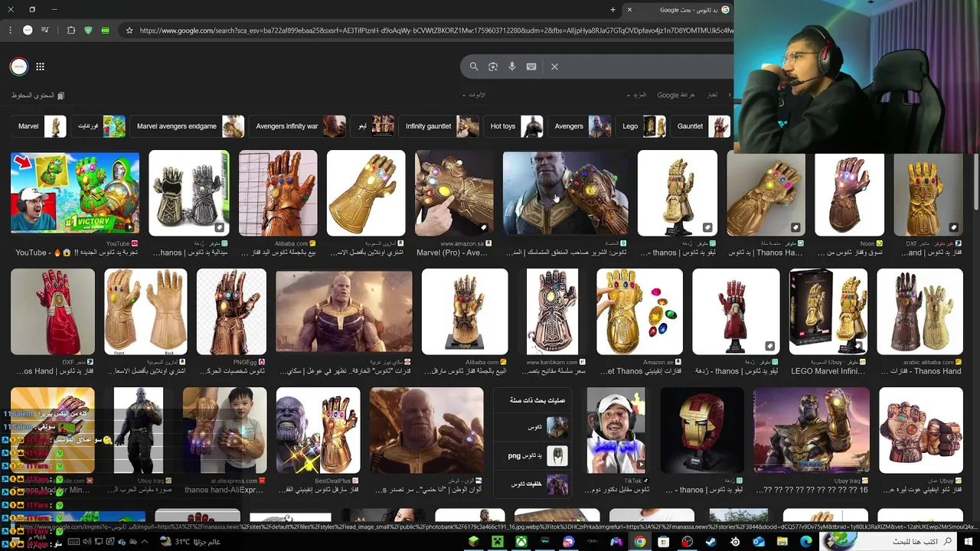
Task: Open Microsoft Store from the taskbar
Action: [x=664, y=542]
